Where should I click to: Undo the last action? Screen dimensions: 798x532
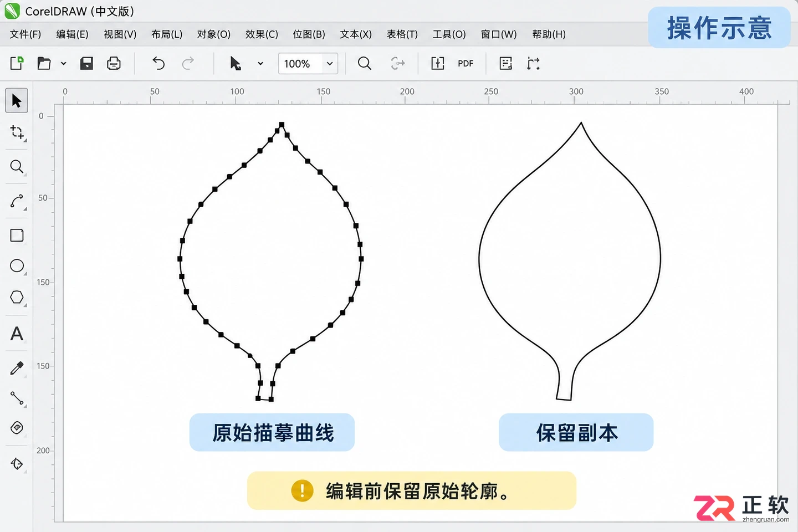[158, 63]
